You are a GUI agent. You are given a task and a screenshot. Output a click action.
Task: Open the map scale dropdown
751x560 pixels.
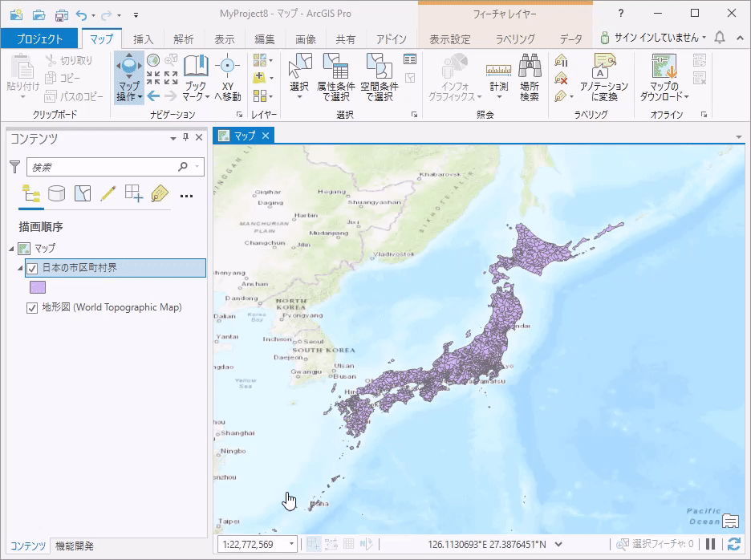click(x=290, y=544)
